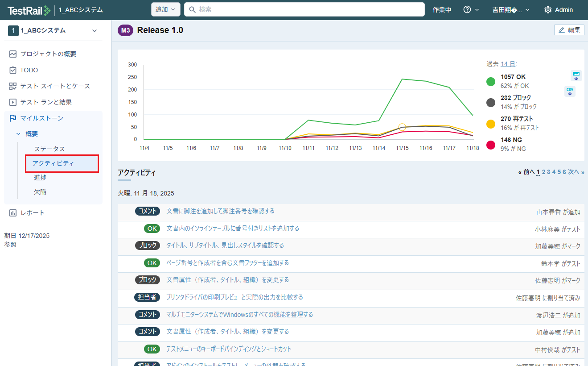
Task: Click the CSV export icon
Action: click(570, 91)
